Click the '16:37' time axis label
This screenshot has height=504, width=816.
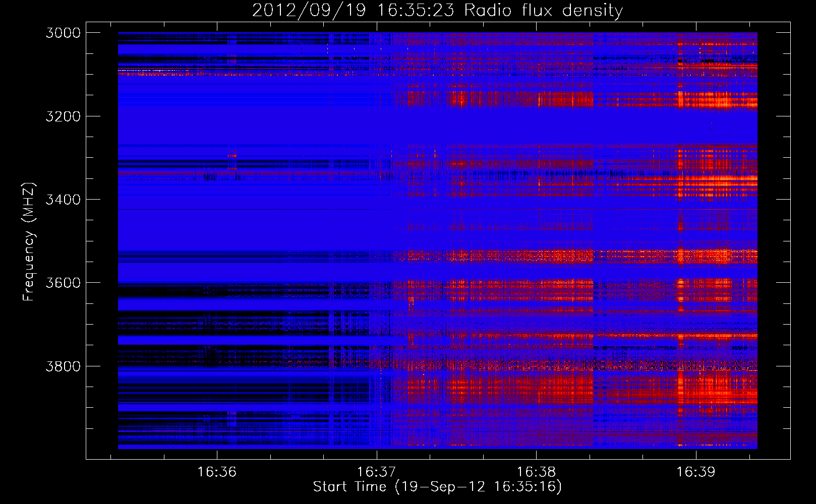(x=377, y=472)
